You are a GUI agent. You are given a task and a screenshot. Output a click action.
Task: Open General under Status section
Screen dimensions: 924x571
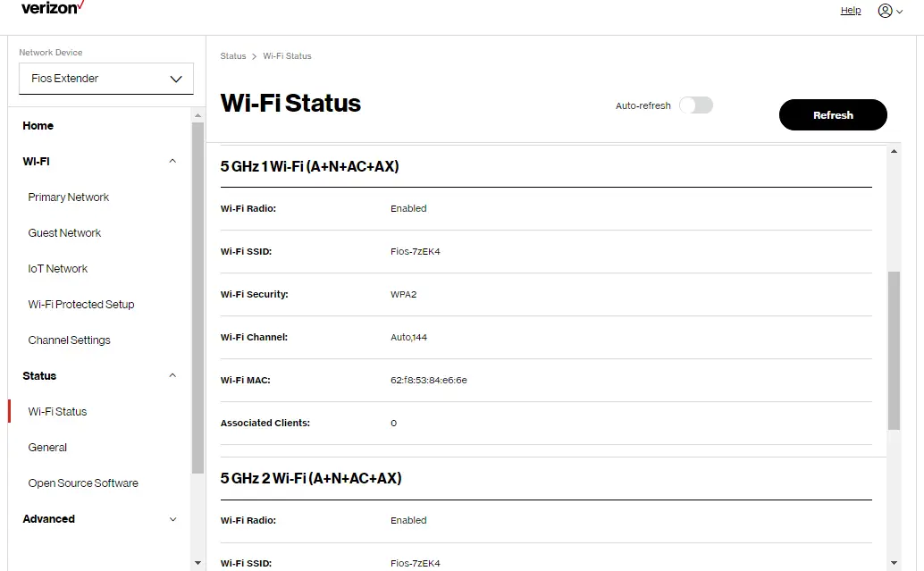47,447
